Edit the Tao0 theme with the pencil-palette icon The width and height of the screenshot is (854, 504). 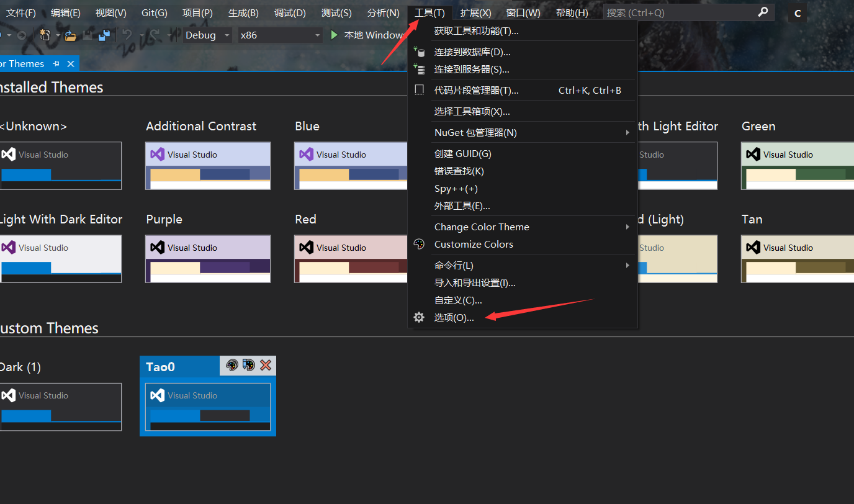(249, 366)
